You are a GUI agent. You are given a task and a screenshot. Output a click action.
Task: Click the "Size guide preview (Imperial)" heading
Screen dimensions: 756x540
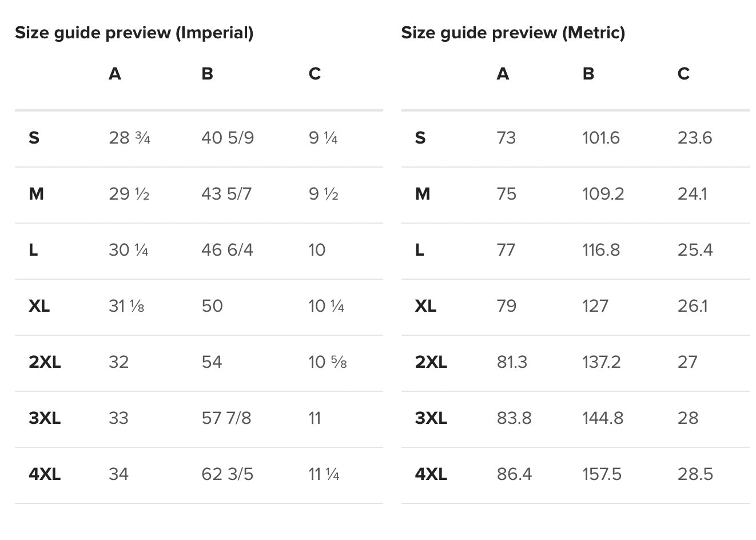134,33
